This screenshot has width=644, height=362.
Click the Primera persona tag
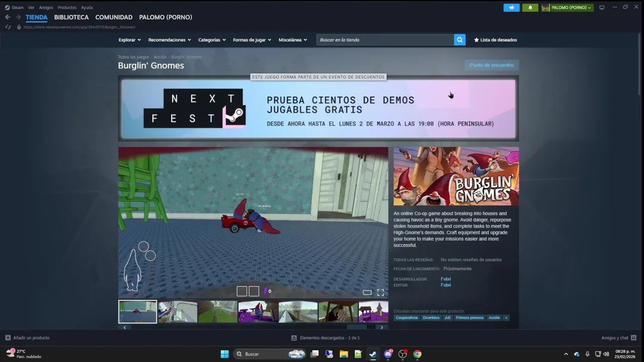[469, 318]
